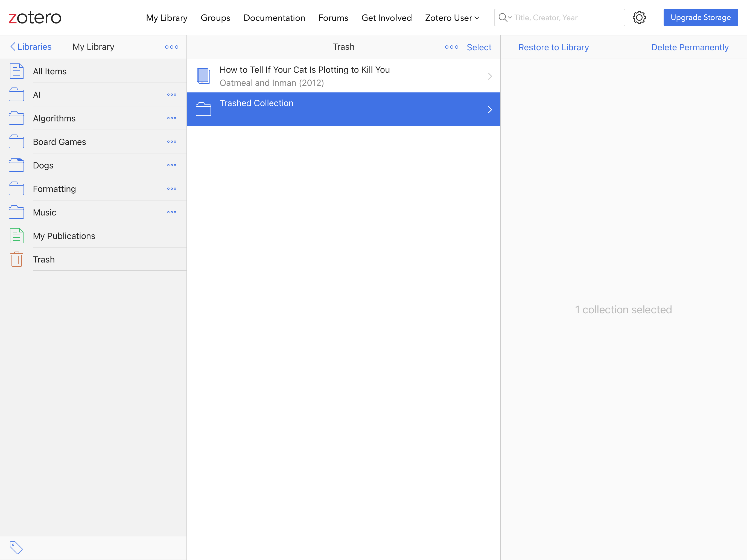Click the Title, Creator, Year search field

click(567, 17)
